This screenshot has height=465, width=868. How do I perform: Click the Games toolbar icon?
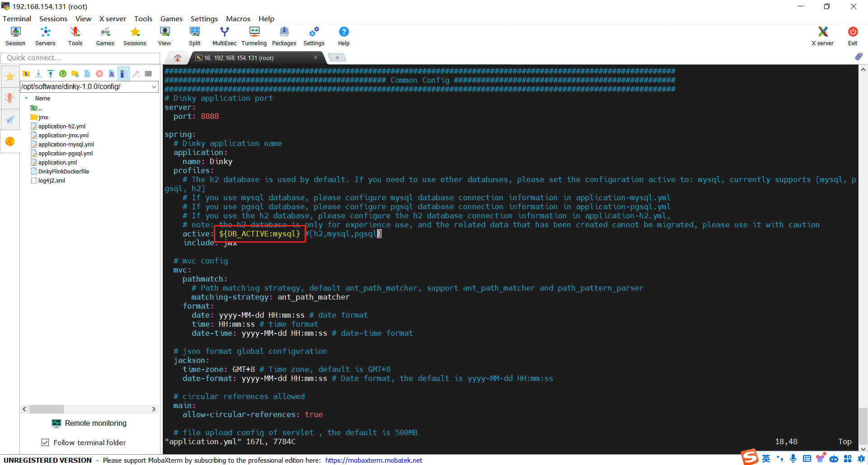[105, 36]
